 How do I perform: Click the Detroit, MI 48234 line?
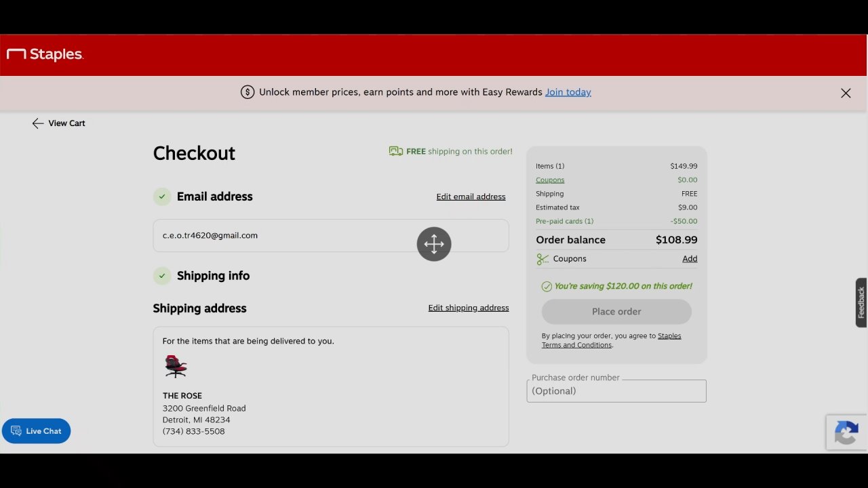(x=196, y=420)
